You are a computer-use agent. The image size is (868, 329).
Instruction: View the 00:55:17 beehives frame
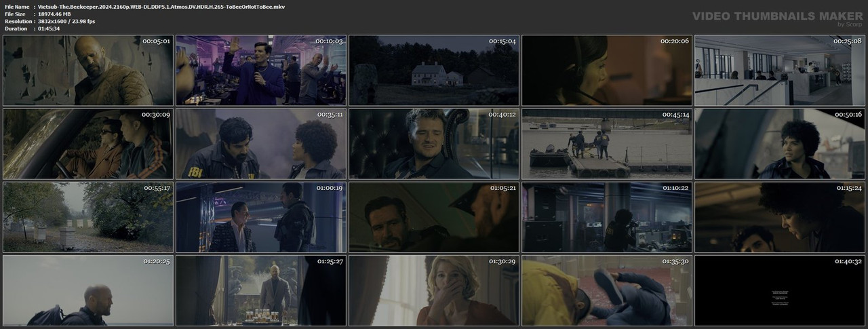click(88, 217)
